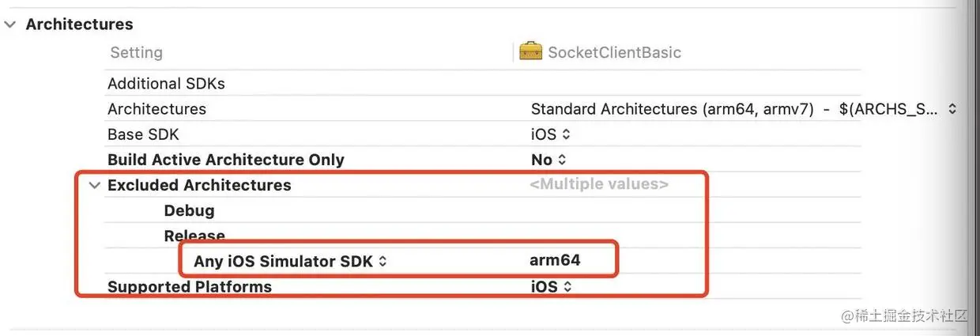Select Build Active Architecture Only setting
This screenshot has height=336, width=980.
[225, 160]
